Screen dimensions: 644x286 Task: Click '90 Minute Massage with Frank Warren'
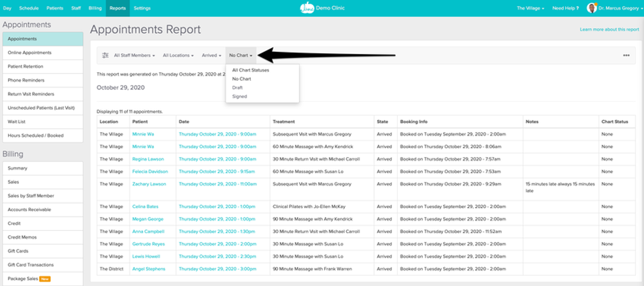(312, 269)
